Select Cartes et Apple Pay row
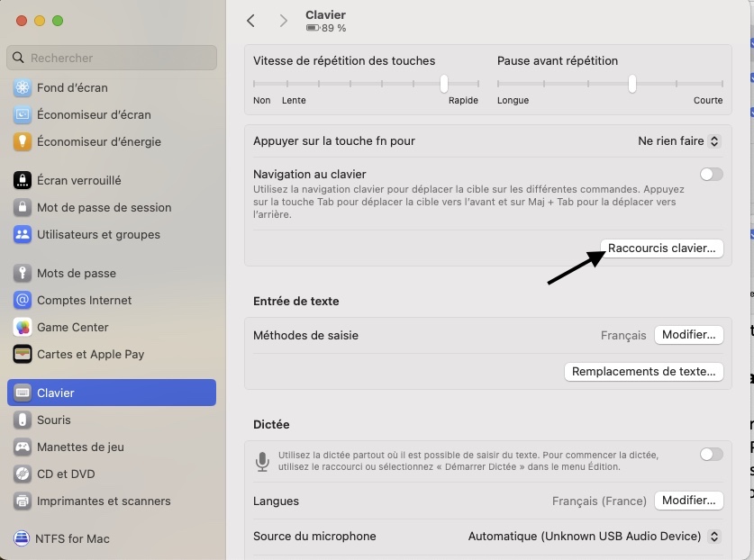This screenshot has height=560, width=754. coord(112,354)
